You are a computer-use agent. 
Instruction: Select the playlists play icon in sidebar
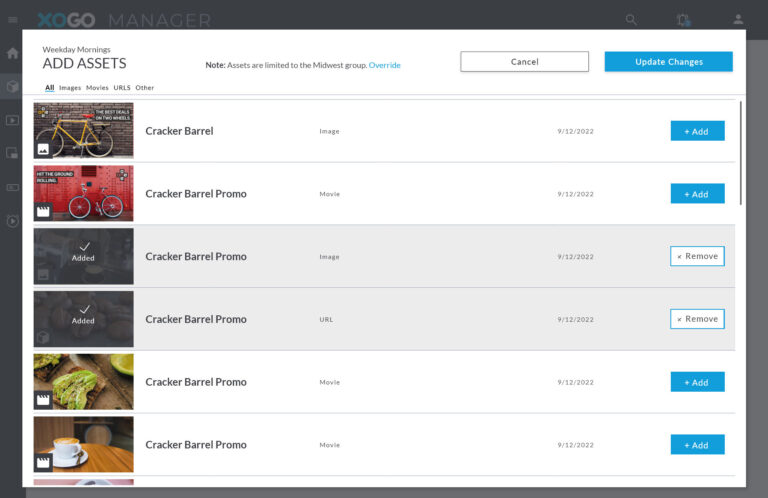13,120
